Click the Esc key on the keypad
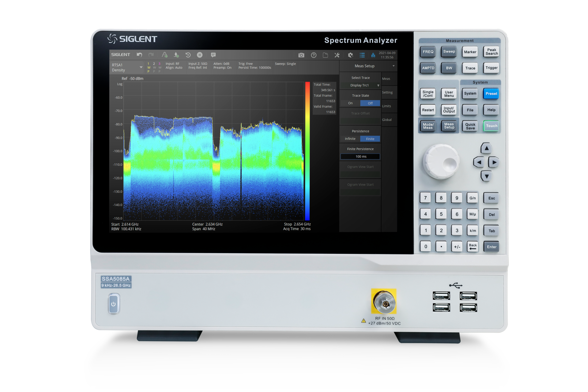The width and height of the screenshot is (588, 392). pos(492,198)
